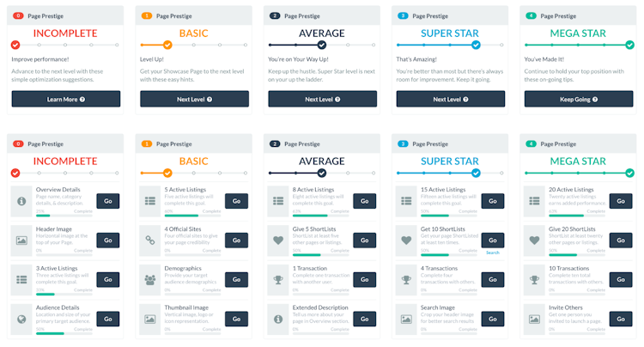644x347 pixels.
Task: Click the heart icon beside Give 5 ShortLists
Action: click(x=278, y=240)
